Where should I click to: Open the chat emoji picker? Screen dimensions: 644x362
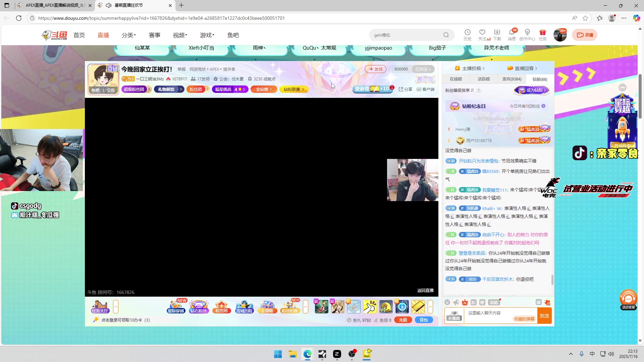coord(447,302)
